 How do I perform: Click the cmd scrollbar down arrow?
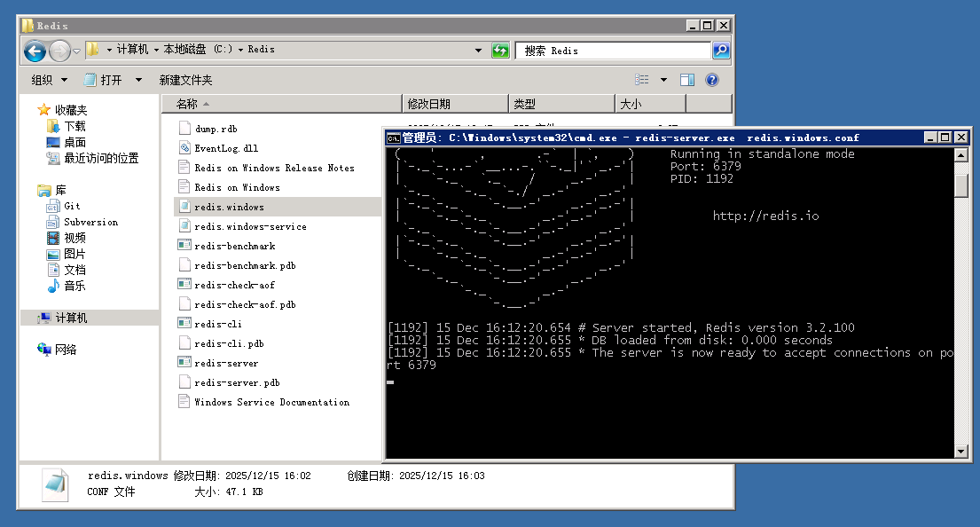tap(961, 451)
